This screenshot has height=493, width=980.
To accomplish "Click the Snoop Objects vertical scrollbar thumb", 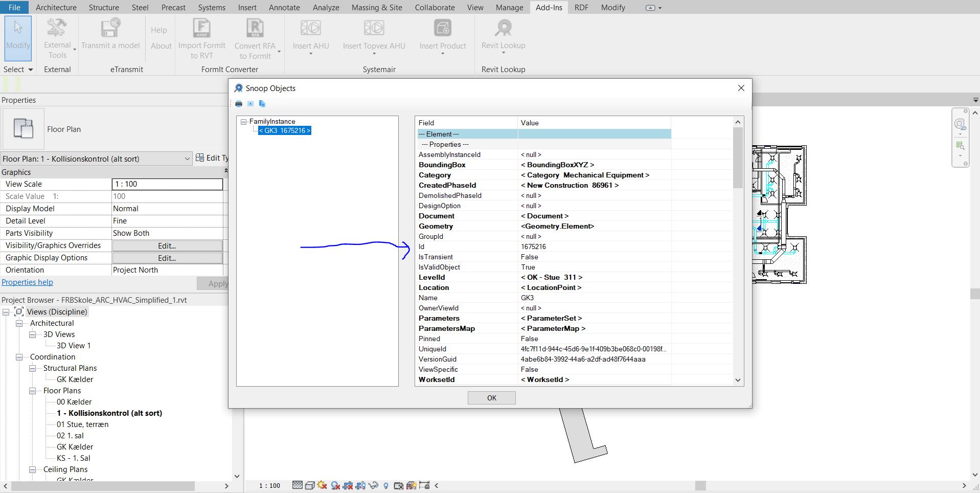I will pyautogui.click(x=738, y=158).
